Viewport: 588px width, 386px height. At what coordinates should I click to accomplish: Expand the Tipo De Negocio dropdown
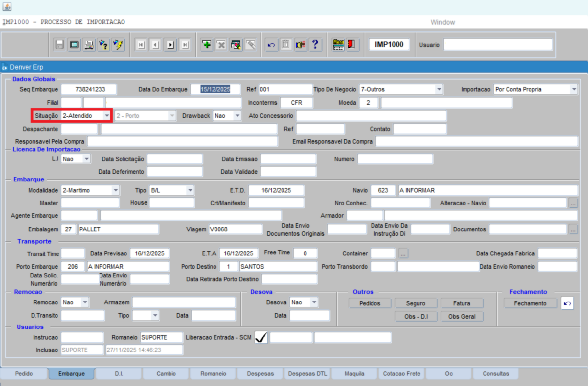[439, 89]
